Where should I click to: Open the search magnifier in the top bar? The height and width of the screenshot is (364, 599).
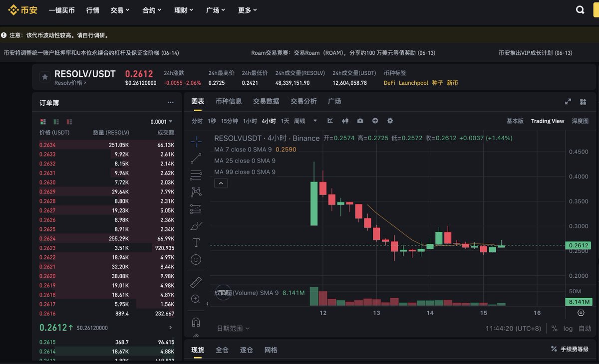pos(580,10)
